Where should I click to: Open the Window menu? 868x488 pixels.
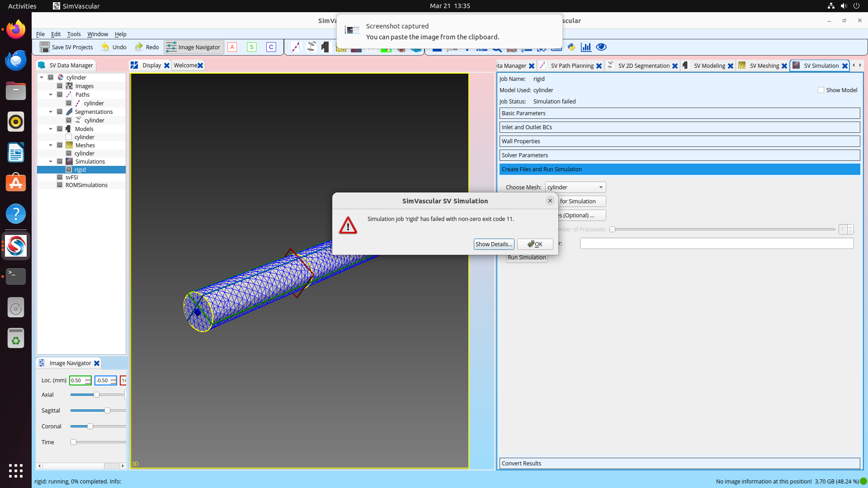[x=98, y=34]
